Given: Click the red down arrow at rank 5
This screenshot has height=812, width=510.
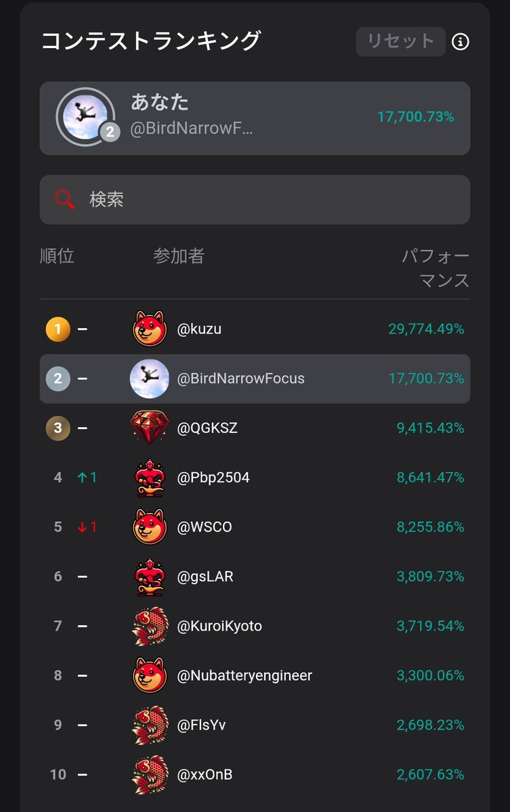Looking at the screenshot, I should [83, 527].
